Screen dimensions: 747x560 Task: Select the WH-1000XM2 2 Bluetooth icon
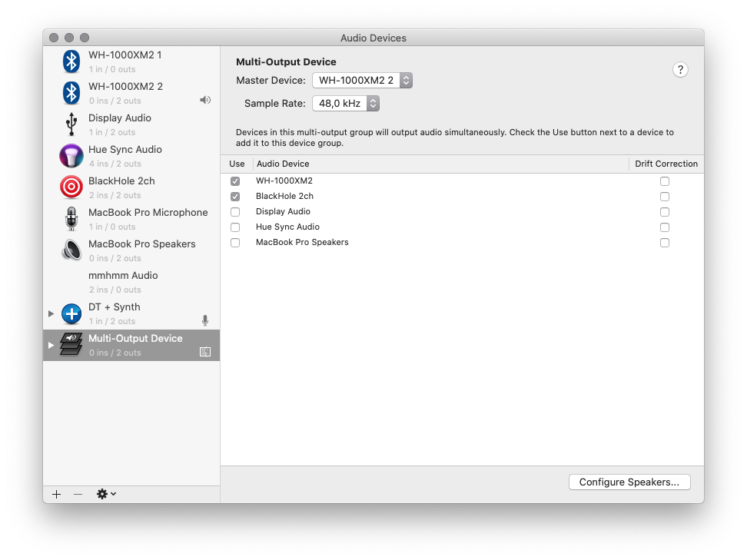coord(71,93)
